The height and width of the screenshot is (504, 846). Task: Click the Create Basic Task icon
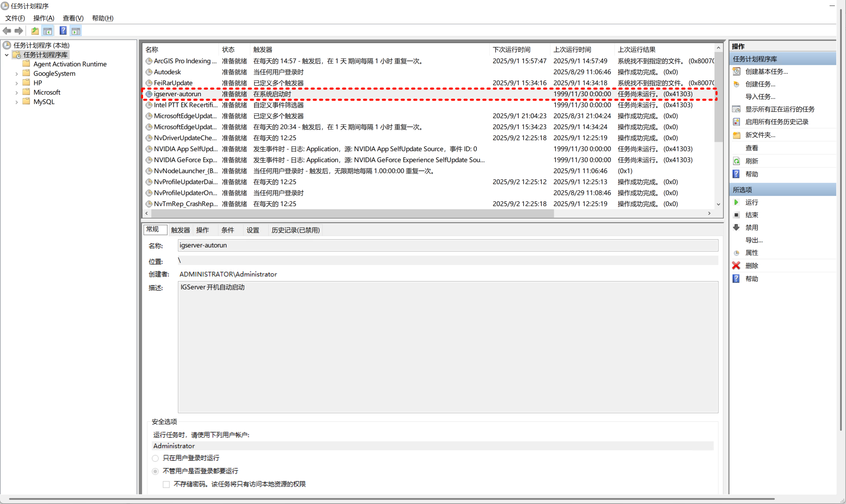[736, 72]
